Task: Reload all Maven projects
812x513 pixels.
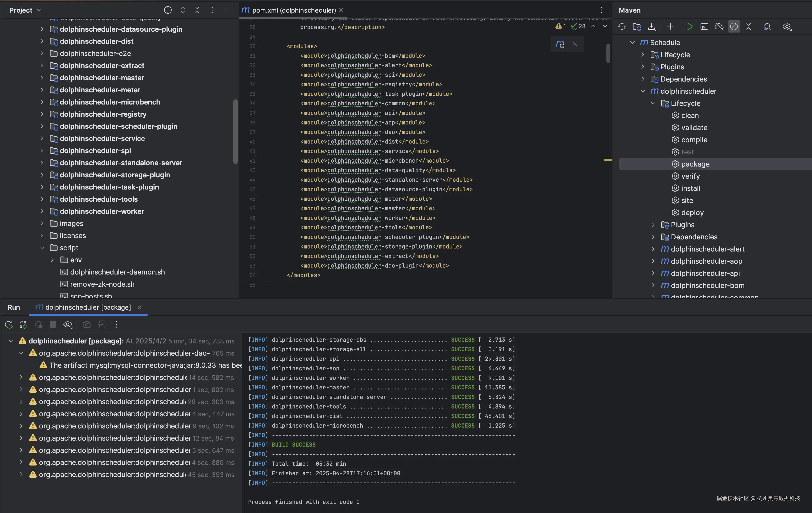Action: [622, 27]
